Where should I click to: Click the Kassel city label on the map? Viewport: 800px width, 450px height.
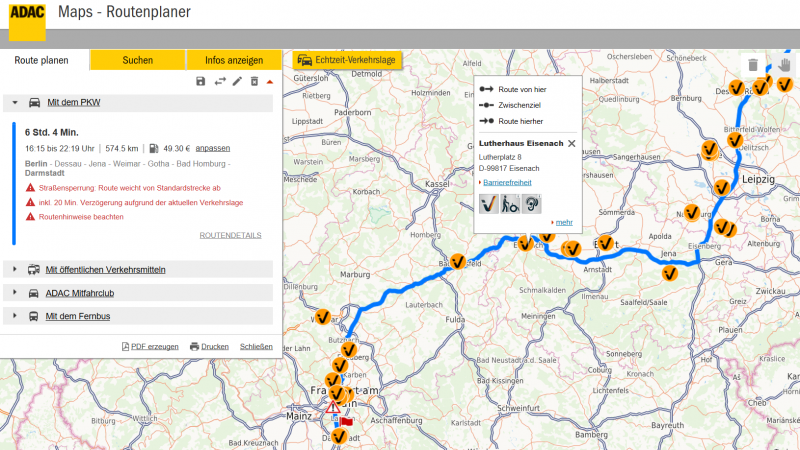tap(437, 184)
